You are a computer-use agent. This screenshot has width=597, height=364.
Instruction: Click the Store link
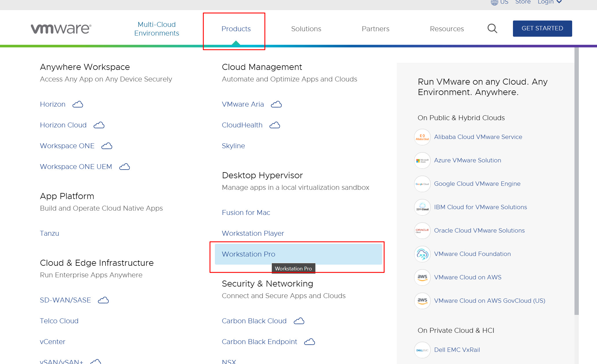523,2
